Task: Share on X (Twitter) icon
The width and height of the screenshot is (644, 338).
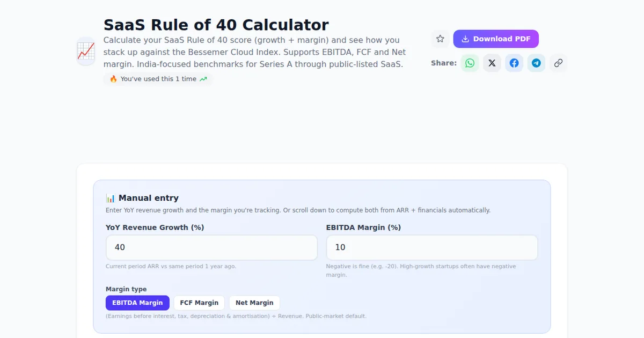Action: click(492, 63)
